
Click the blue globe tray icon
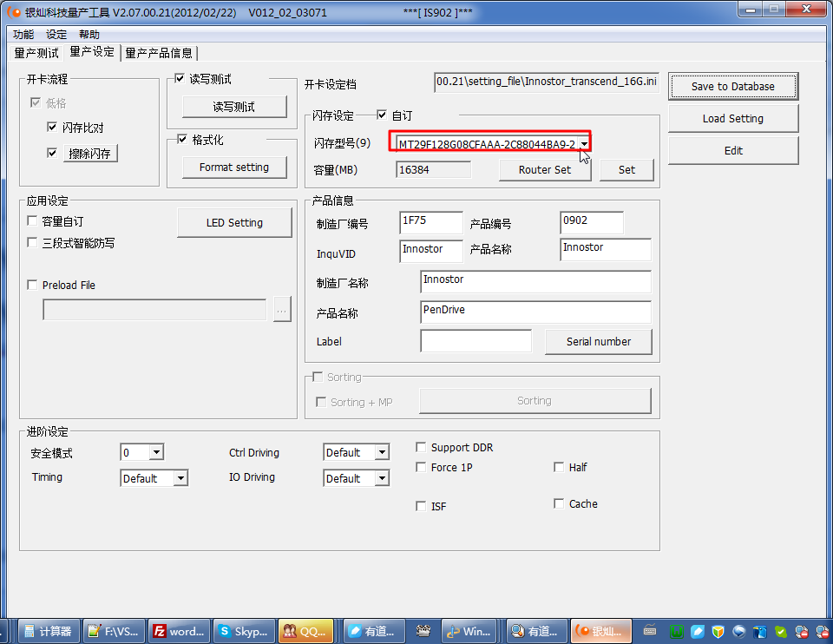click(x=739, y=632)
